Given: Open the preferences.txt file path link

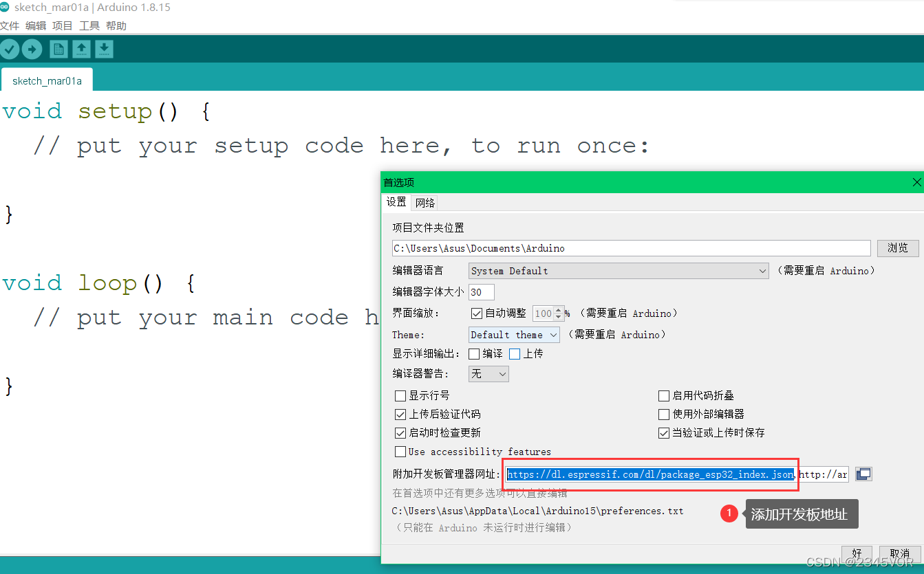Looking at the screenshot, I should pyautogui.click(x=538, y=511).
